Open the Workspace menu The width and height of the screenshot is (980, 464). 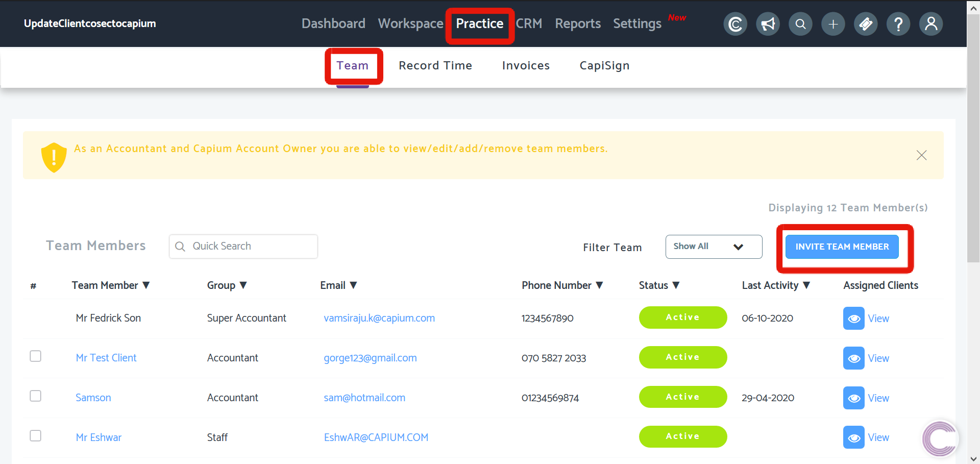(410, 23)
